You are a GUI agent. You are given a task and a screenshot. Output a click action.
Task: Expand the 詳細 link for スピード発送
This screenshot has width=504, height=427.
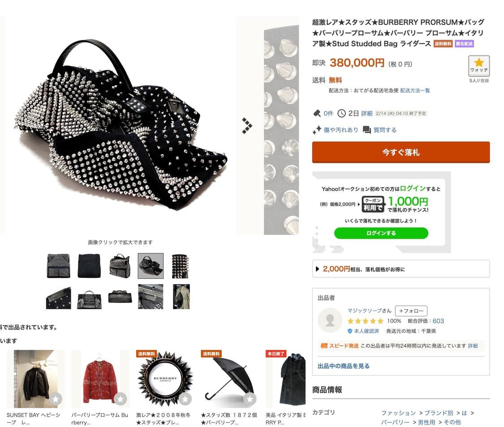[473, 346]
